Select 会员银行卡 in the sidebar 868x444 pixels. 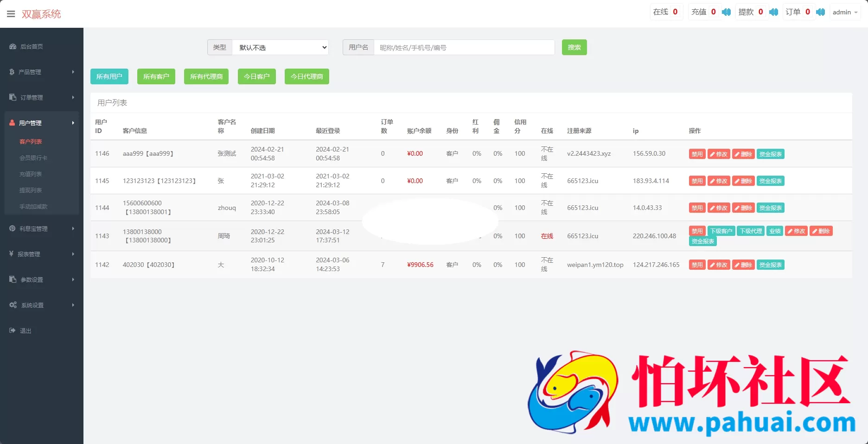pos(33,158)
